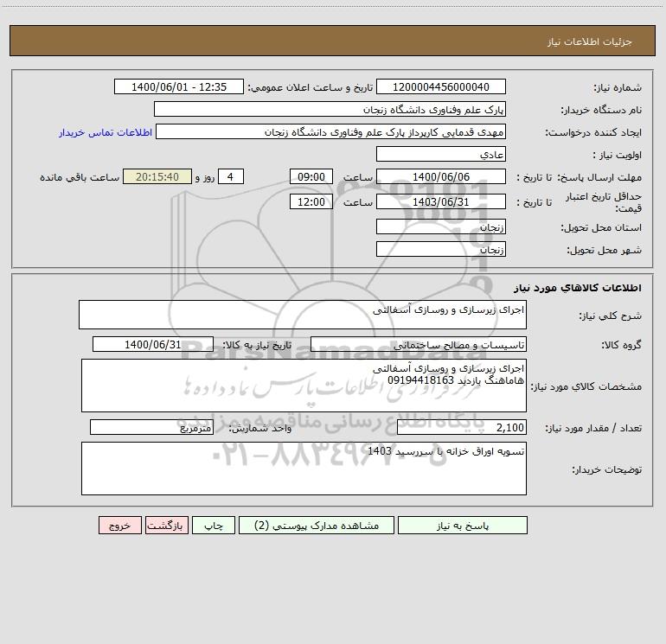Click the جزئیات اطلاعات نیاز header title
This screenshot has width=666, height=644.
coord(590,41)
